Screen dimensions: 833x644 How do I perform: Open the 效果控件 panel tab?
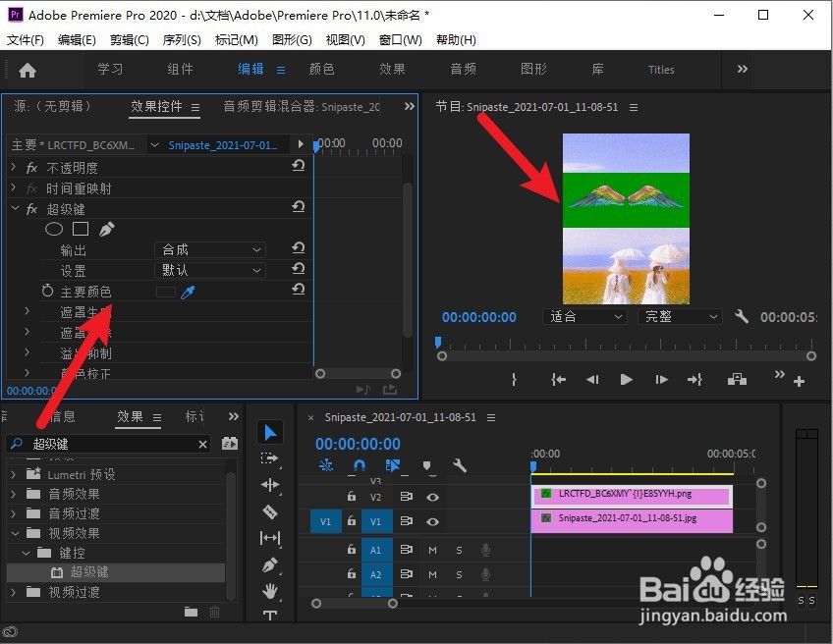(x=156, y=106)
